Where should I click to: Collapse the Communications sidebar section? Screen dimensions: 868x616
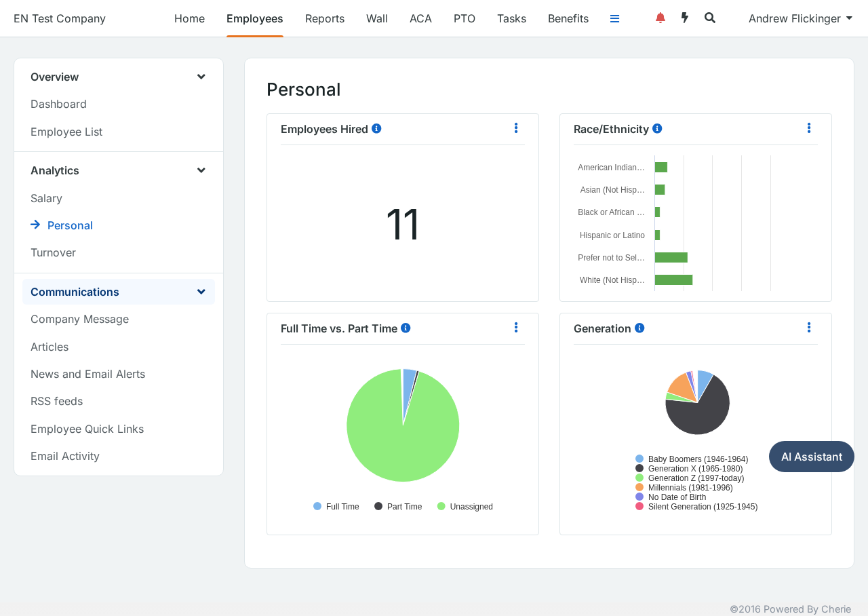pos(201,292)
